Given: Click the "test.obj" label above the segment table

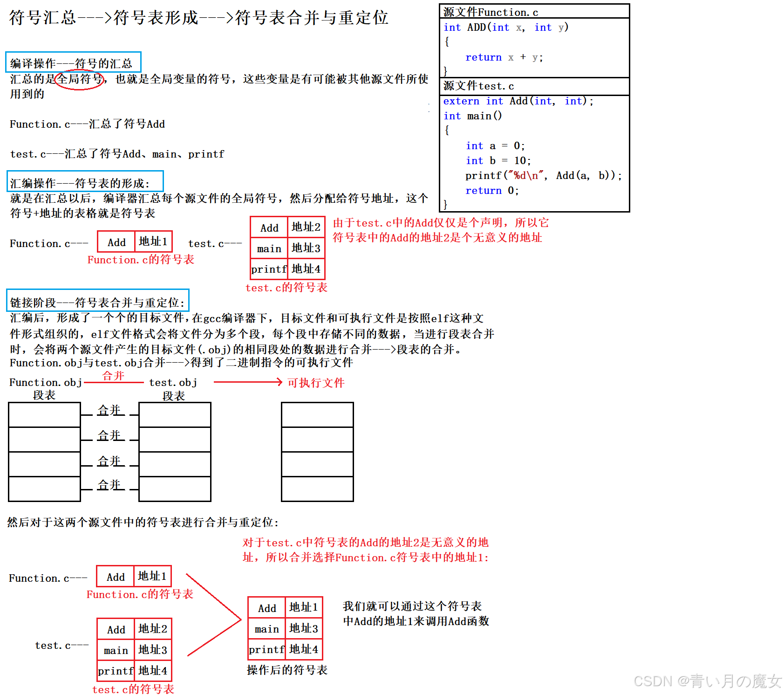Looking at the screenshot, I should click(173, 383).
